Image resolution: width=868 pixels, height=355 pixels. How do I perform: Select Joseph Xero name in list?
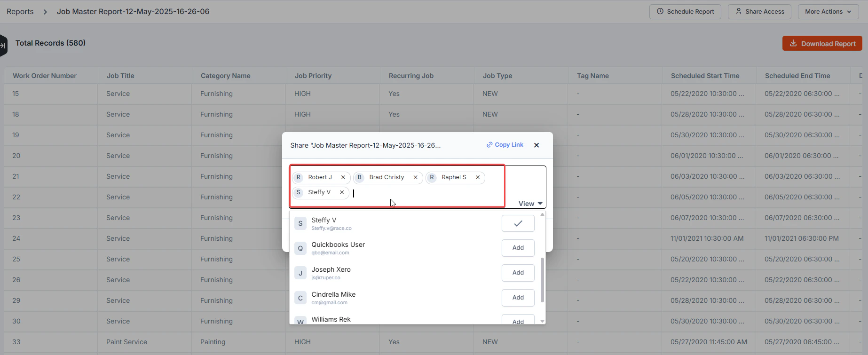click(x=331, y=269)
